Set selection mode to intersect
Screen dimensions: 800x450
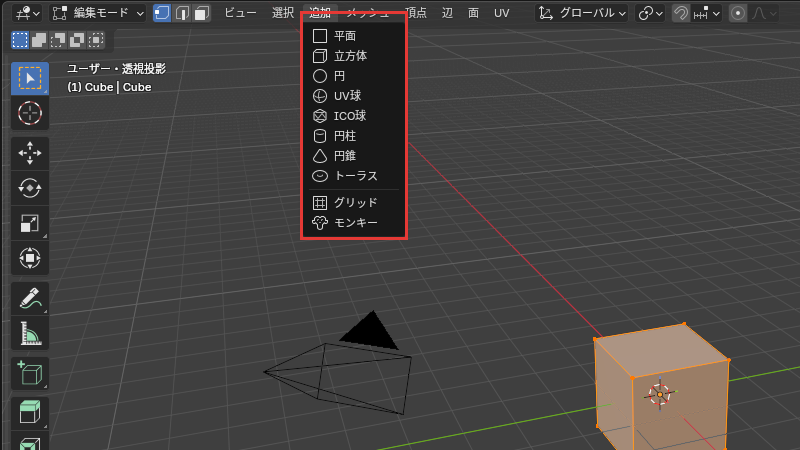click(x=96, y=40)
